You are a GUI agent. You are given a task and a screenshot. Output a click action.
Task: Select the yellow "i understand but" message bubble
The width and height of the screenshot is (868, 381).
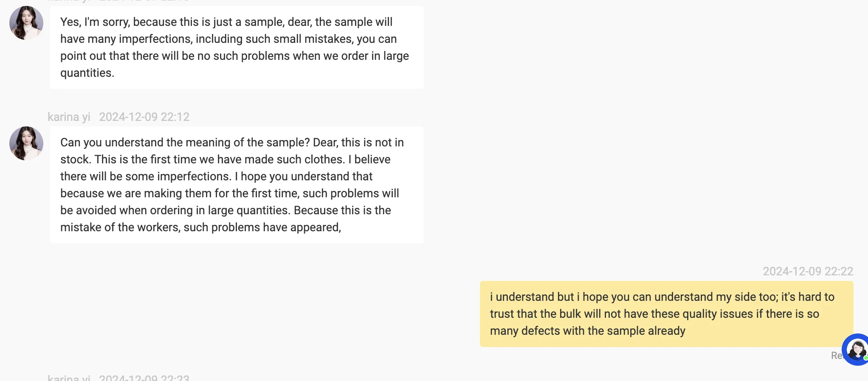point(666,314)
